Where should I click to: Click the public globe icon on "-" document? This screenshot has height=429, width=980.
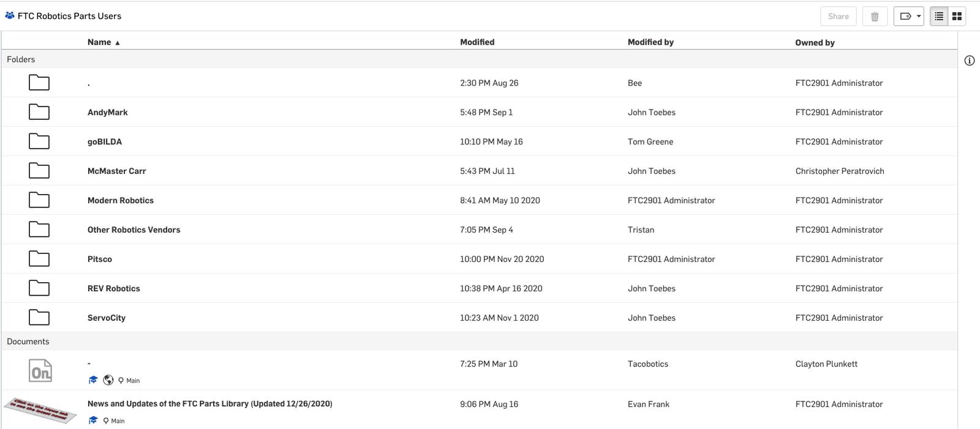click(108, 380)
